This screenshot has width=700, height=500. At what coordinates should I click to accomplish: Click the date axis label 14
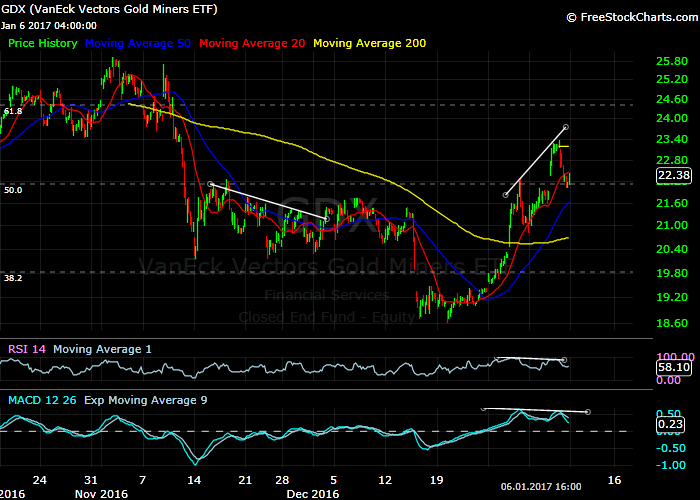tap(194, 480)
